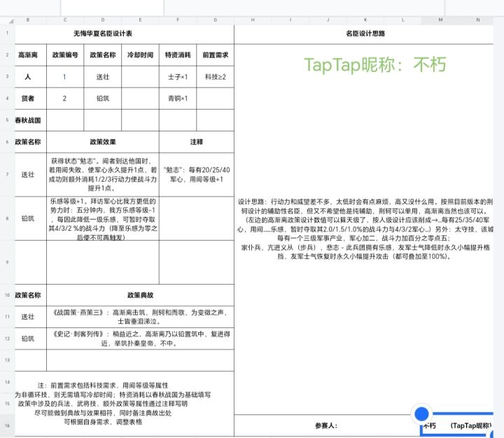Select the 春秋战国 cell

[x=28, y=120]
